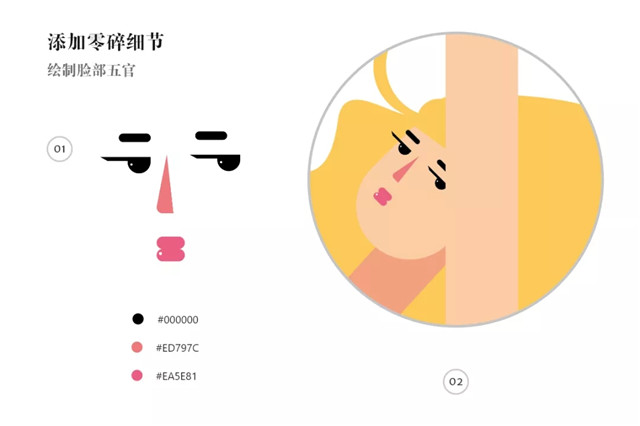Screen dimensions: 640x426
Task: Click the right black eye shape in step 01
Action: 228,163
